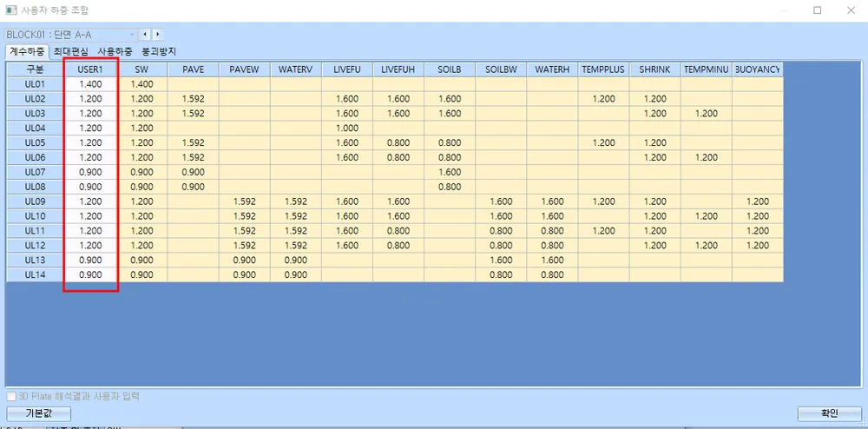
Task: Select the 구분 header cell
Action: click(x=36, y=69)
